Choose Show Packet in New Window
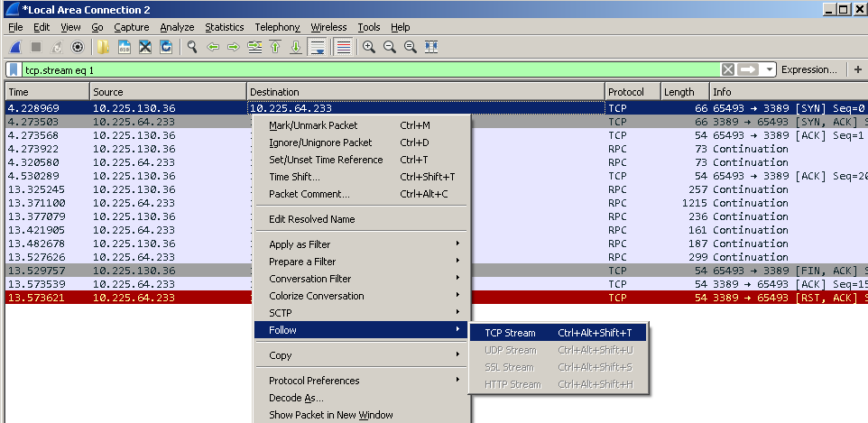This screenshot has height=423, width=868. (x=362, y=415)
